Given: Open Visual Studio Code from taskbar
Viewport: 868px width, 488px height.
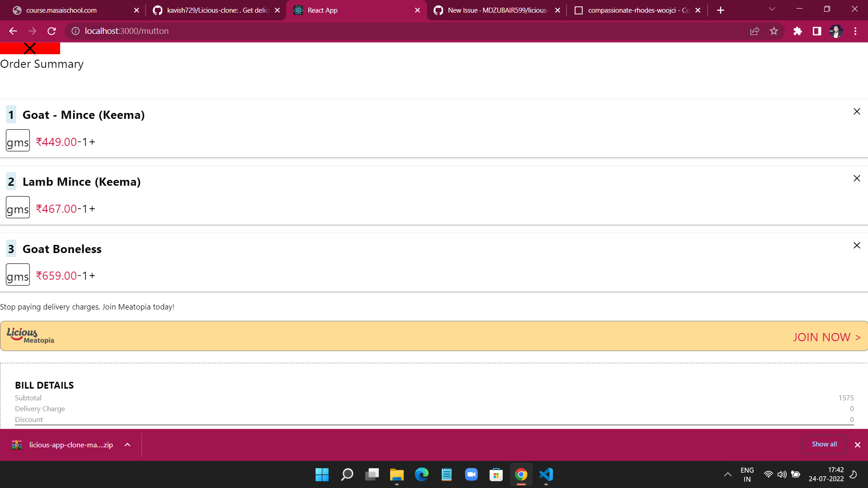Looking at the screenshot, I should [x=546, y=474].
